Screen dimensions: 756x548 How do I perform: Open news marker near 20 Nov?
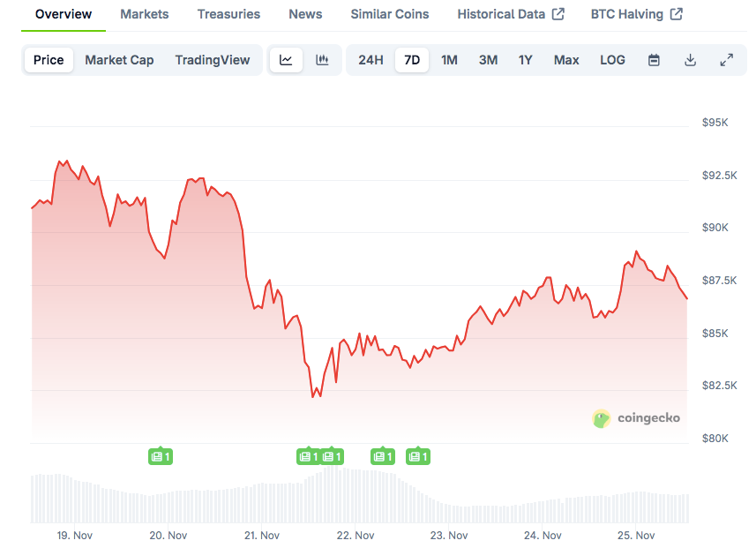click(x=160, y=456)
